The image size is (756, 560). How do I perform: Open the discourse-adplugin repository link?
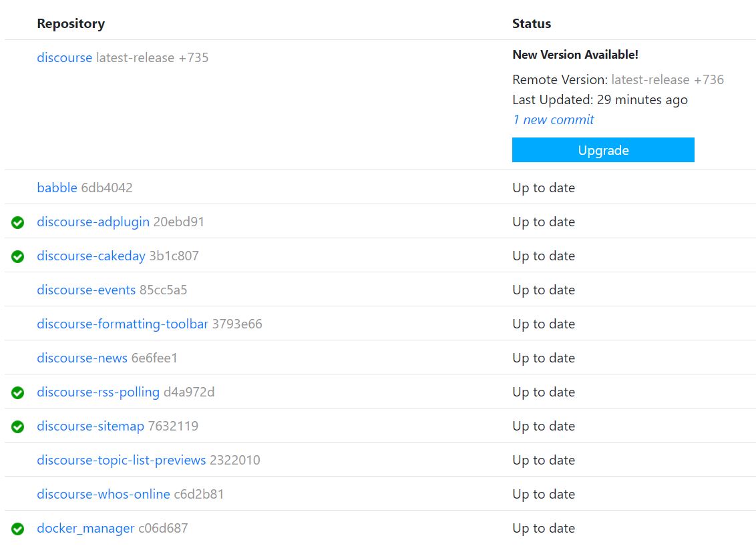point(93,222)
